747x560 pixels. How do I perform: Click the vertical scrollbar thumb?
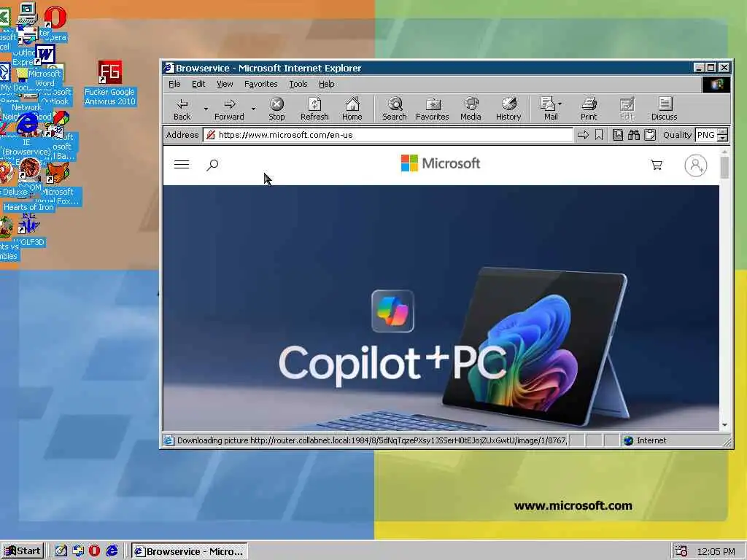724,168
